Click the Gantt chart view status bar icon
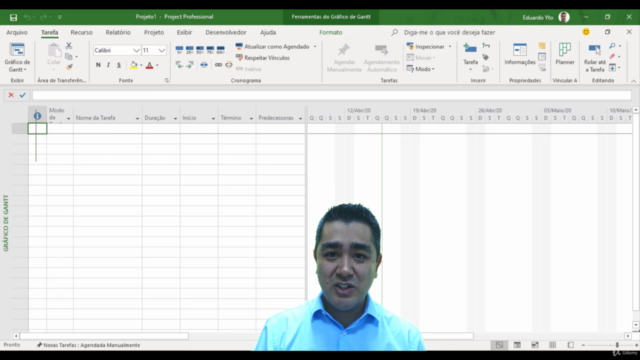Screen dimensions: 640x360 point(499,345)
